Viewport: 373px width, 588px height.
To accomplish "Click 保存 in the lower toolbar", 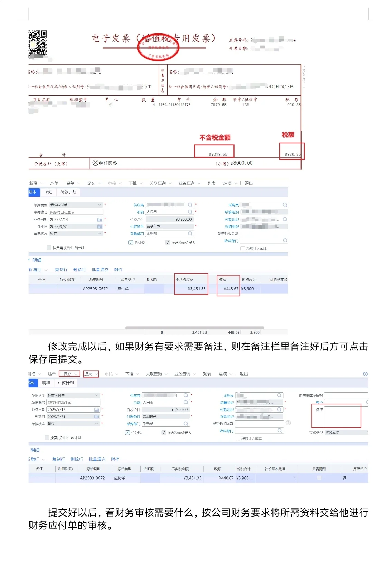I will 67,374.
